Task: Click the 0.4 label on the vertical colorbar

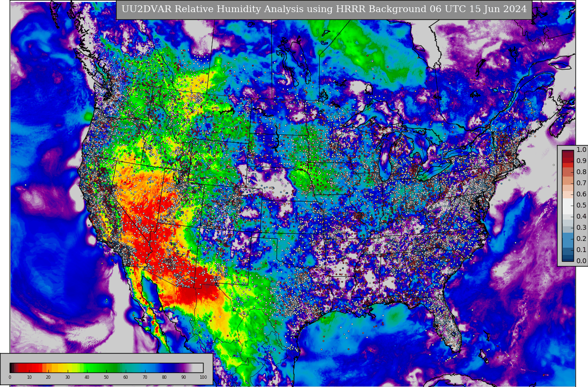Action: coord(581,217)
